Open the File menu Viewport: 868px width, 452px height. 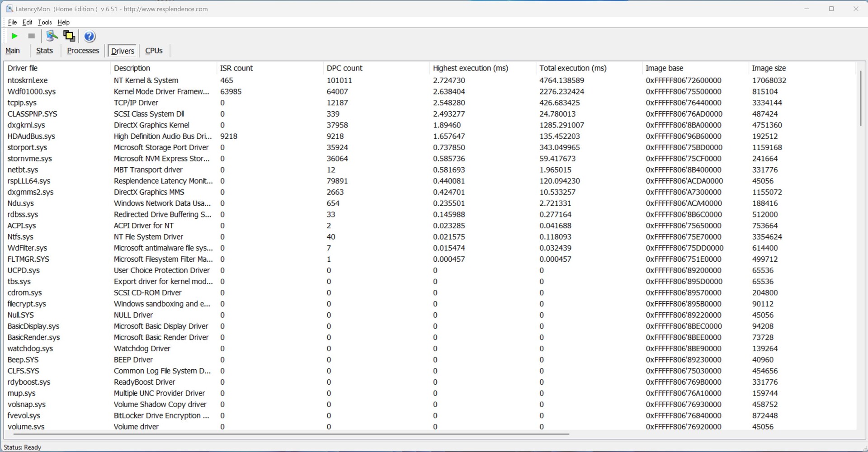[x=12, y=22]
